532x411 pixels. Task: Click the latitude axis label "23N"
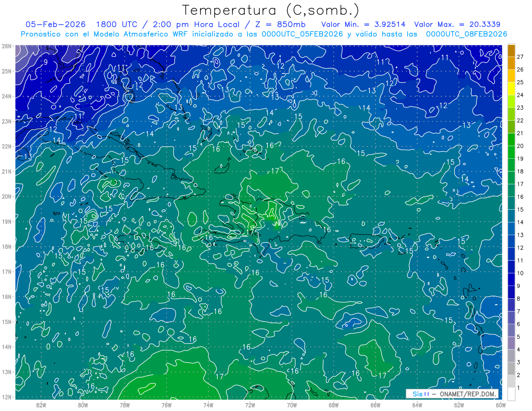tap(6, 121)
